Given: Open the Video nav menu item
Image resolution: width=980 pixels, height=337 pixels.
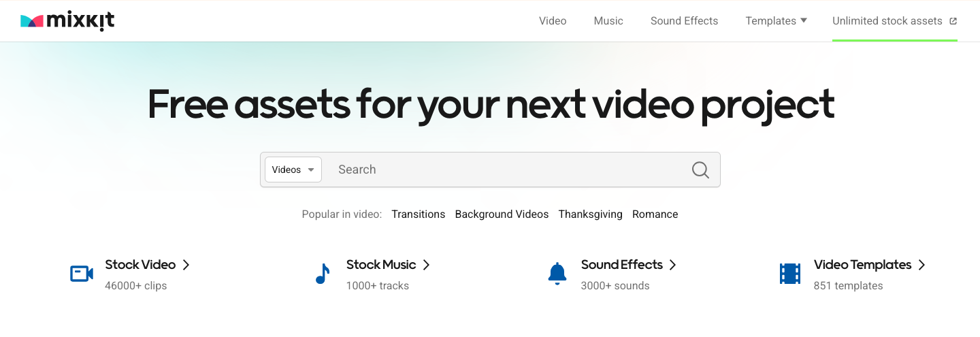Looking at the screenshot, I should tap(553, 21).
